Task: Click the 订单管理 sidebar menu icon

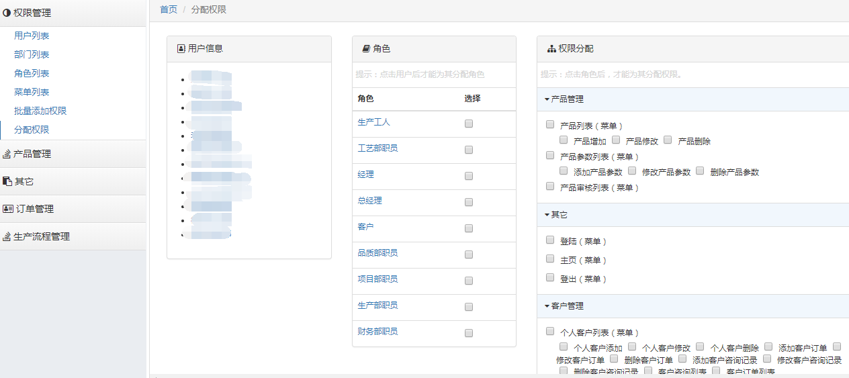Action: coord(8,209)
